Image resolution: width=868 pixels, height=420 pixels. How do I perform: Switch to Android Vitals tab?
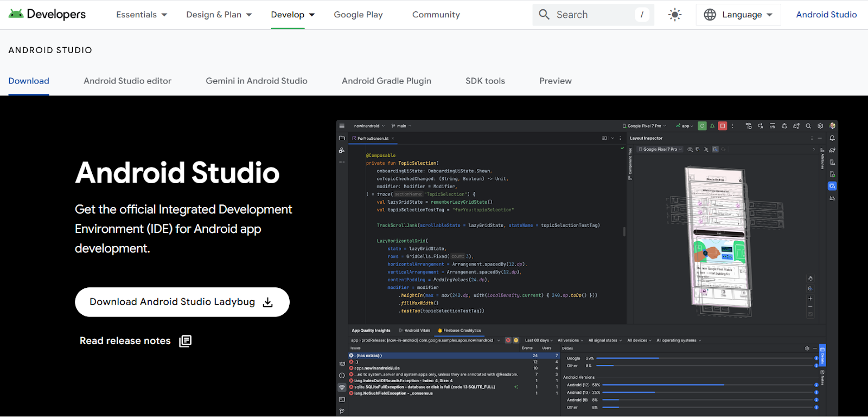pos(414,330)
